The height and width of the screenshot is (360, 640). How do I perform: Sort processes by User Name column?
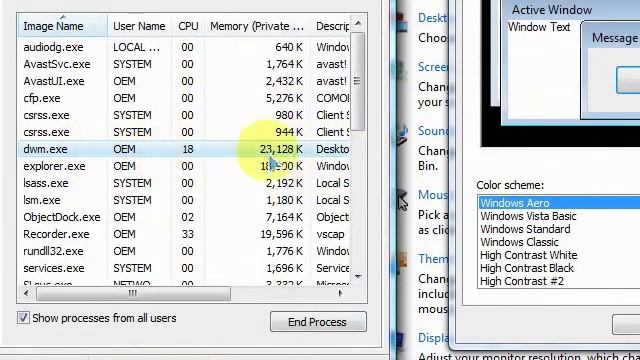pyautogui.click(x=139, y=26)
